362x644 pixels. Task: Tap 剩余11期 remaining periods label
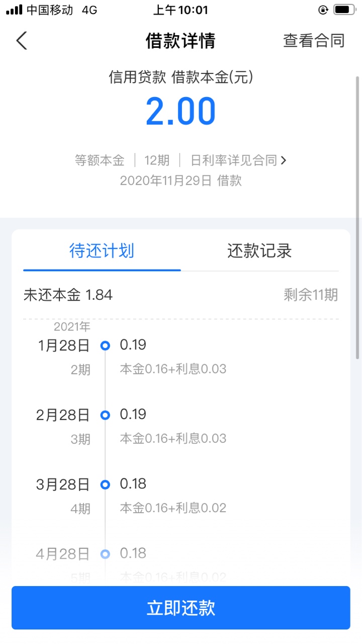[x=311, y=295]
